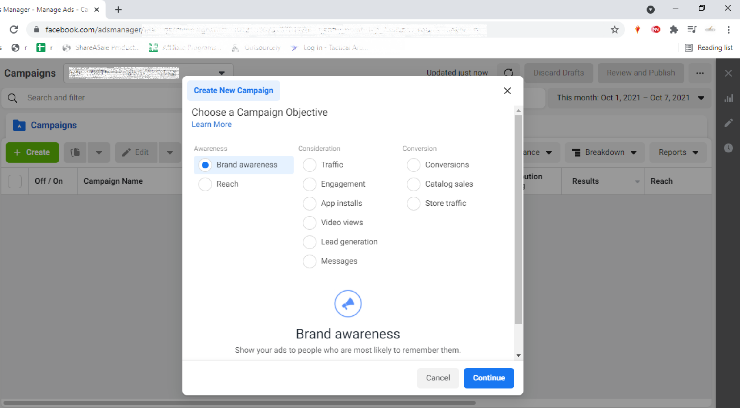Toggle the select-all campaigns checkbox
The height and width of the screenshot is (408, 740).
(x=15, y=181)
